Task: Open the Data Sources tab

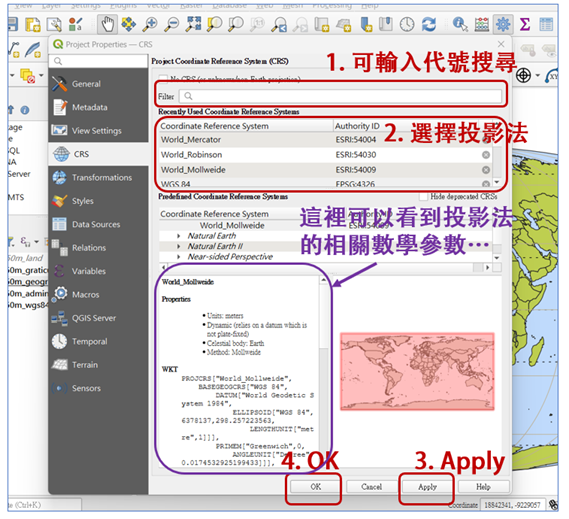Action: point(98,224)
